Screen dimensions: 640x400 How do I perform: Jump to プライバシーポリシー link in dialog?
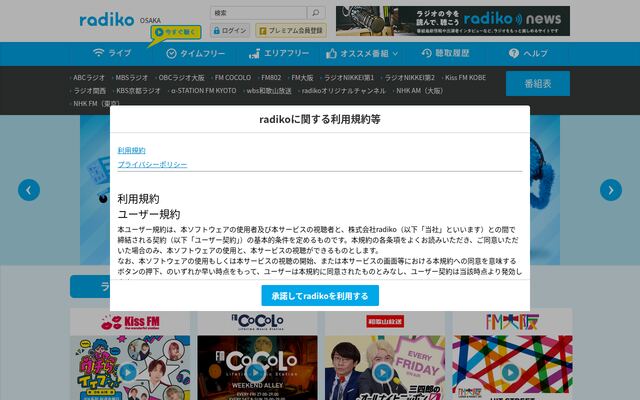(152, 164)
